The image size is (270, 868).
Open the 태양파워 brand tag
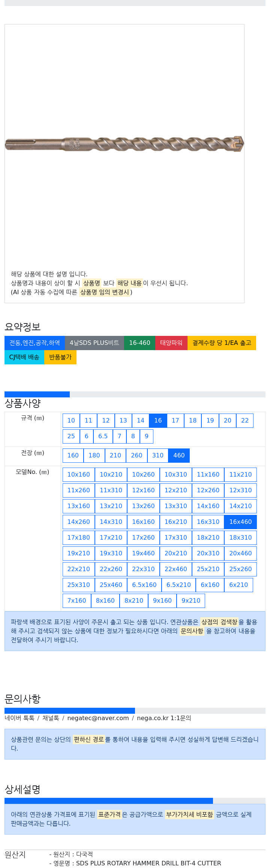click(171, 343)
